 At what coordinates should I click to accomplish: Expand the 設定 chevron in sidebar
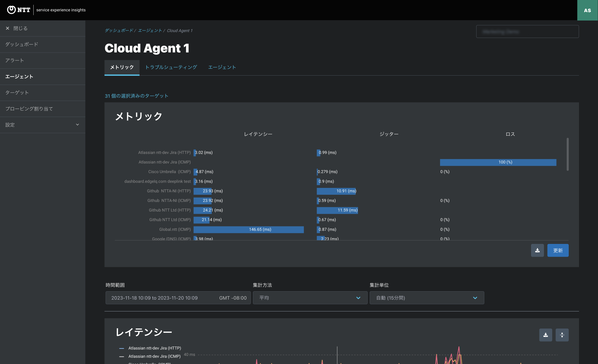pyautogui.click(x=78, y=125)
